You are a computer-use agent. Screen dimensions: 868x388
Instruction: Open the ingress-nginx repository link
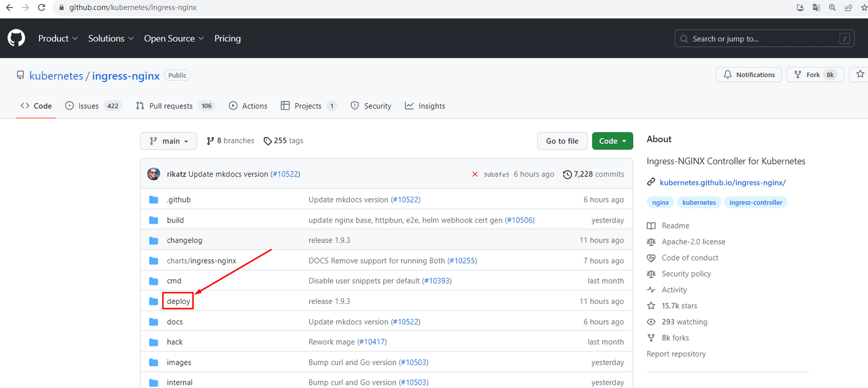[126, 76]
